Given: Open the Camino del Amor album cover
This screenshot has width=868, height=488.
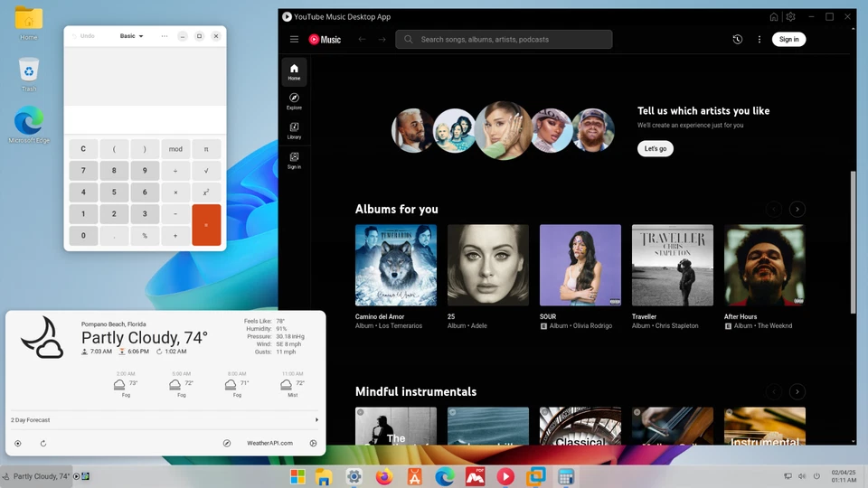Looking at the screenshot, I should click(x=396, y=265).
